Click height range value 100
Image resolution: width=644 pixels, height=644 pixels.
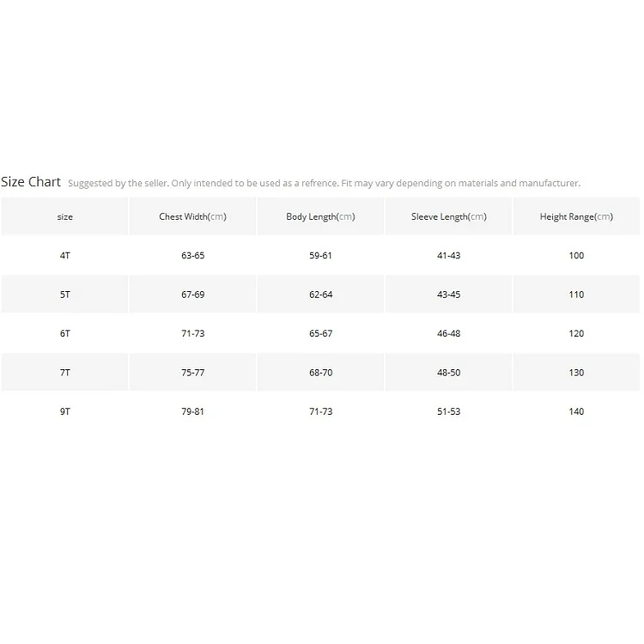pyautogui.click(x=576, y=255)
